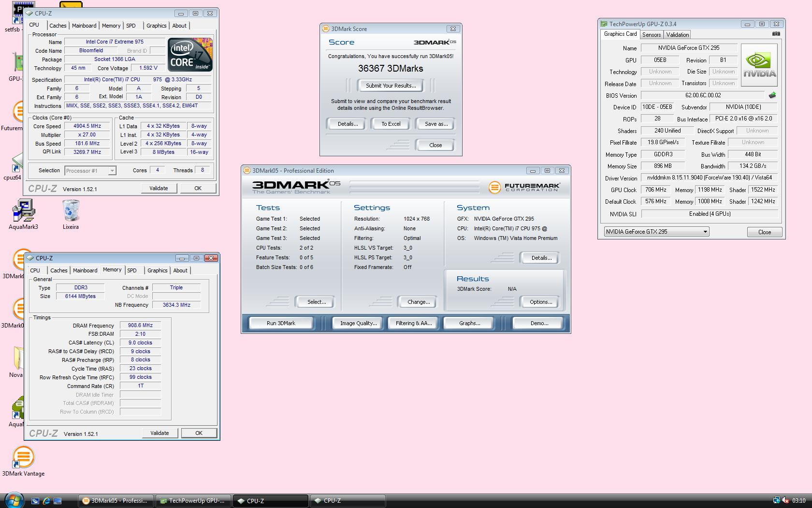Image resolution: width=812 pixels, height=508 pixels.
Task: Click the Driver Version field in GPU-Z
Action: click(x=710, y=178)
